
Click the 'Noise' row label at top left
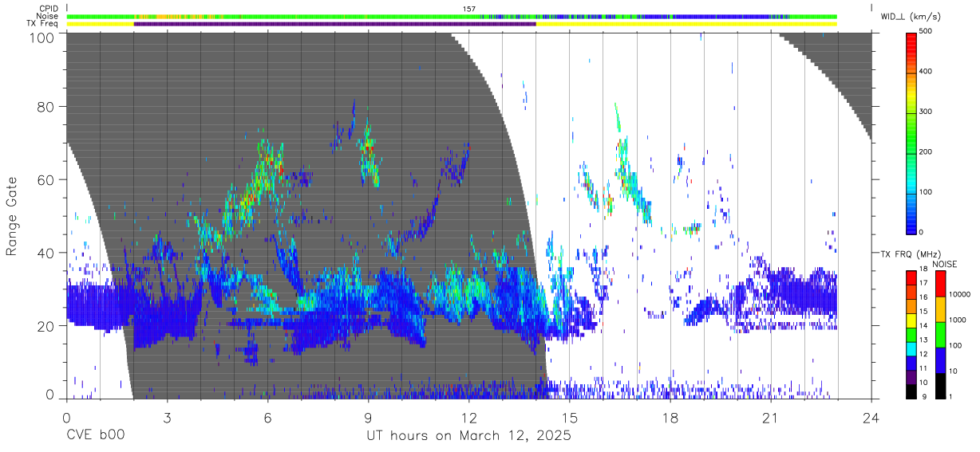click(48, 16)
